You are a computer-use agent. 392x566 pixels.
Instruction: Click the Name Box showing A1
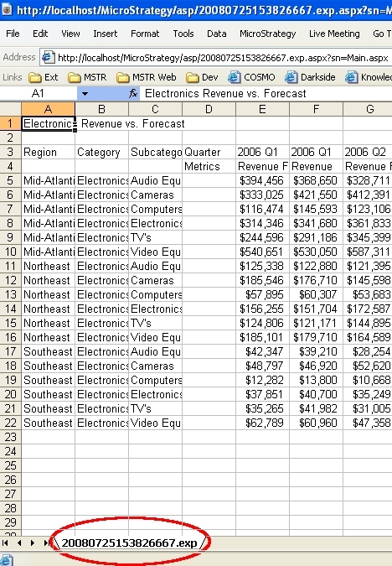39,94
